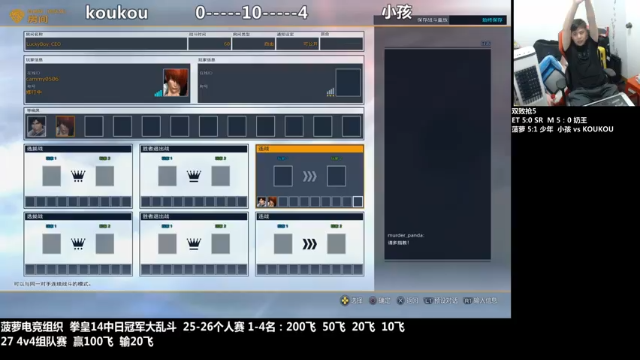Click the LuckyBoy CEO room name field
The width and height of the screenshot is (640, 360).
106,44
